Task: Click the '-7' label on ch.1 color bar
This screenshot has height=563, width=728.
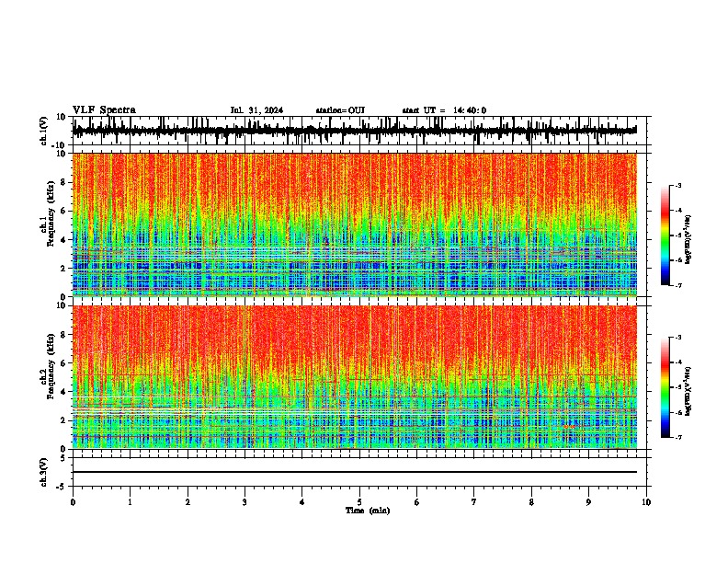Action: pos(678,285)
